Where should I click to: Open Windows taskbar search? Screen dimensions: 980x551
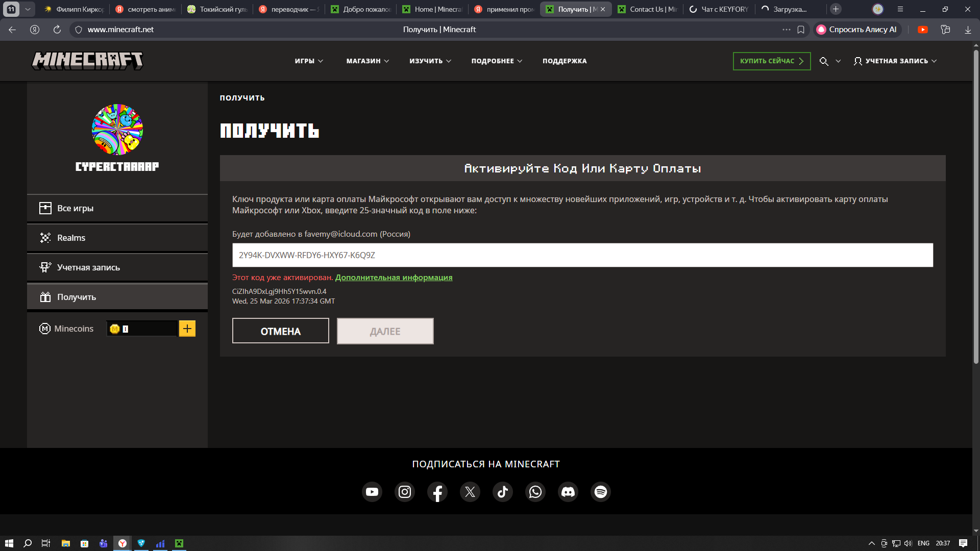[x=28, y=543]
